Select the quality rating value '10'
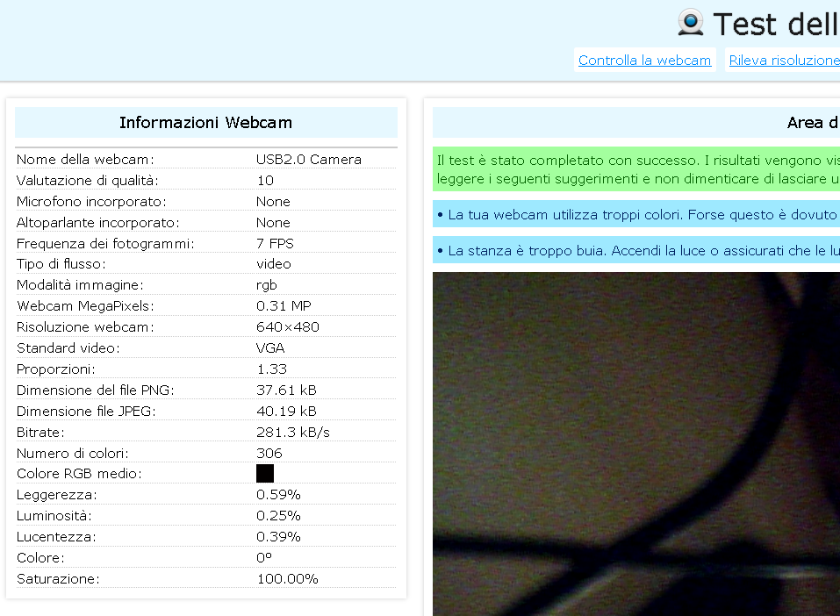Viewport: 840px width, 616px height. point(265,181)
